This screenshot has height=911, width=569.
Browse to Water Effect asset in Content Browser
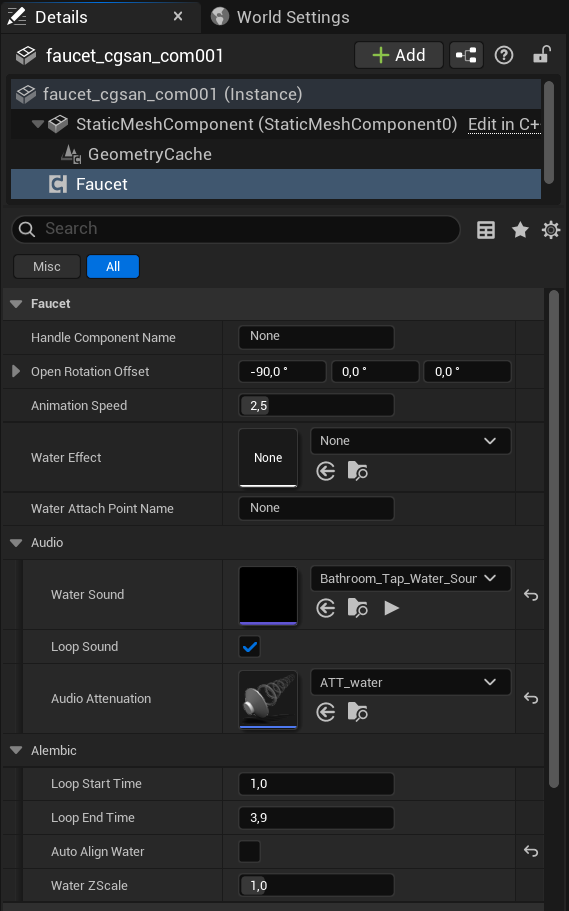click(357, 471)
